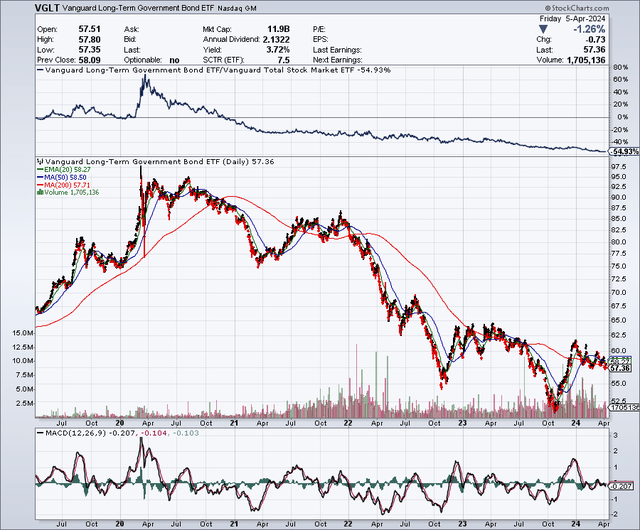Click the MACD(12,26,9) legend label
The width and height of the screenshot is (640, 530).
pos(74,433)
